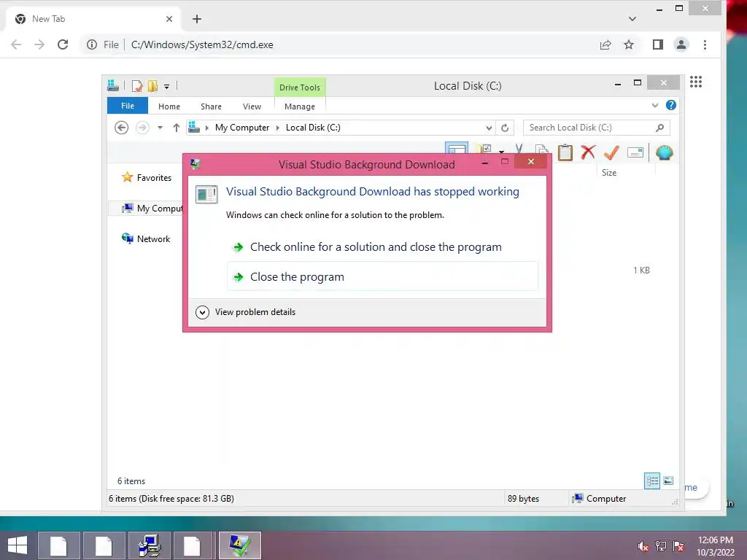747x560 pixels.
Task: Click the network tray icon
Action: point(661,546)
